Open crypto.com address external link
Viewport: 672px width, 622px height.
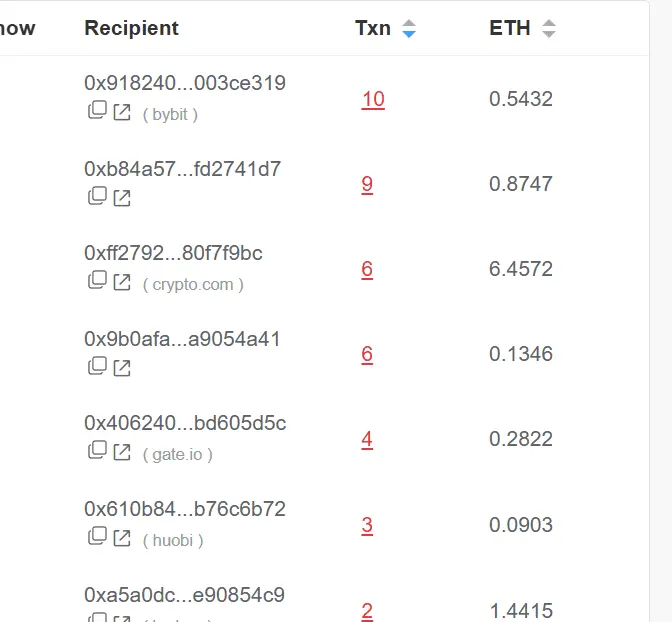coord(122,282)
